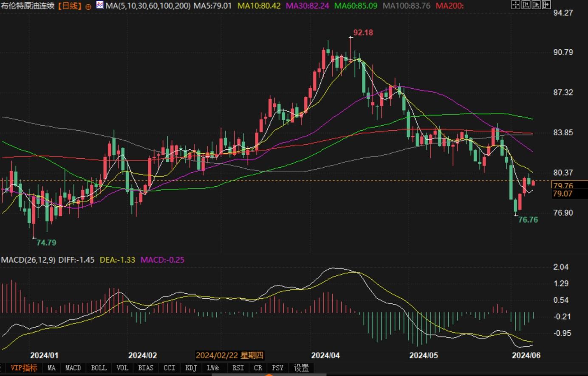Switch to the VIP指标 tab
Viewport: 588px width, 376px height.
(24, 368)
